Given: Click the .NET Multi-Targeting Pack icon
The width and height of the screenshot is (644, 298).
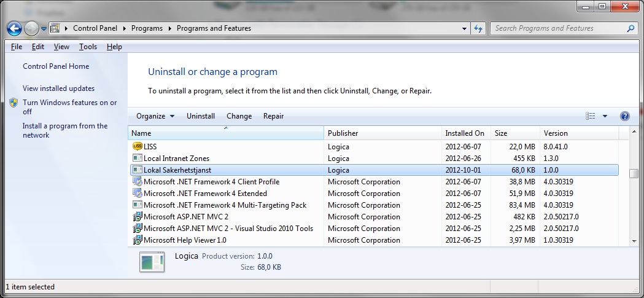Looking at the screenshot, I should click(138, 205).
